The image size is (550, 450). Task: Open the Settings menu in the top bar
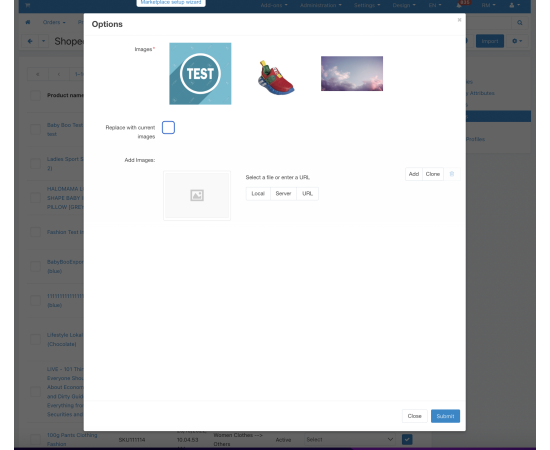367,5
